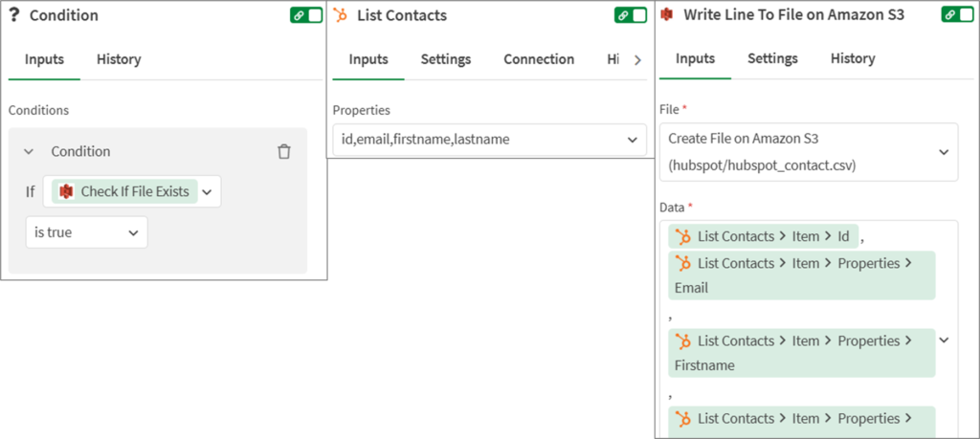Open Settings tab in Write Line To File
Screen dimensions: 980x439
pos(772,58)
